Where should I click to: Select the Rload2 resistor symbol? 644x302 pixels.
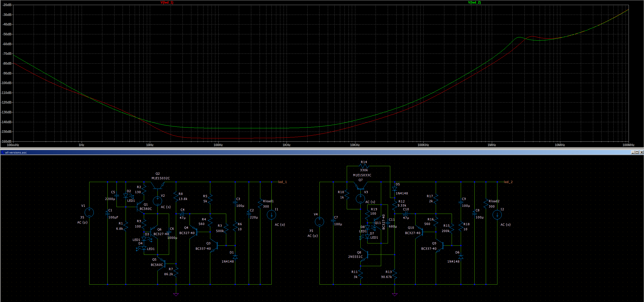point(486,204)
